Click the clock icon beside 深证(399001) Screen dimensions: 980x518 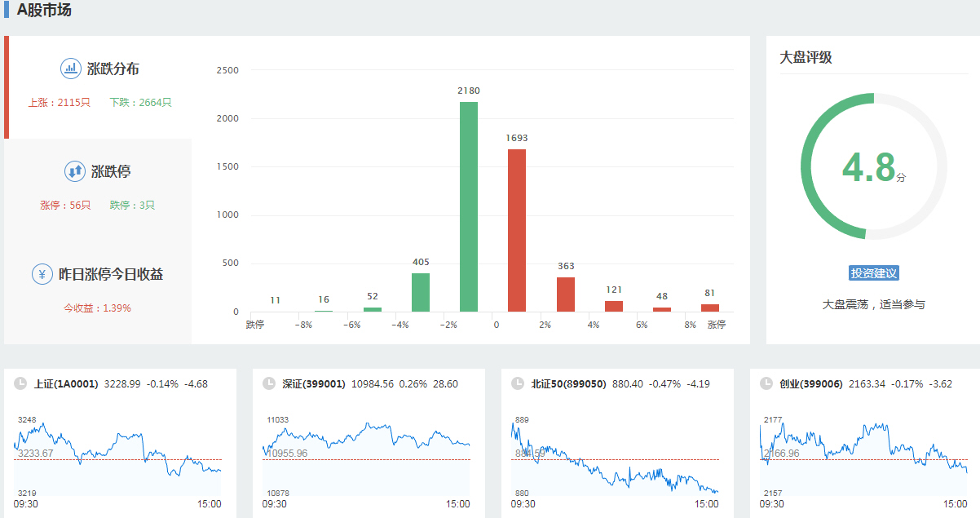269,383
